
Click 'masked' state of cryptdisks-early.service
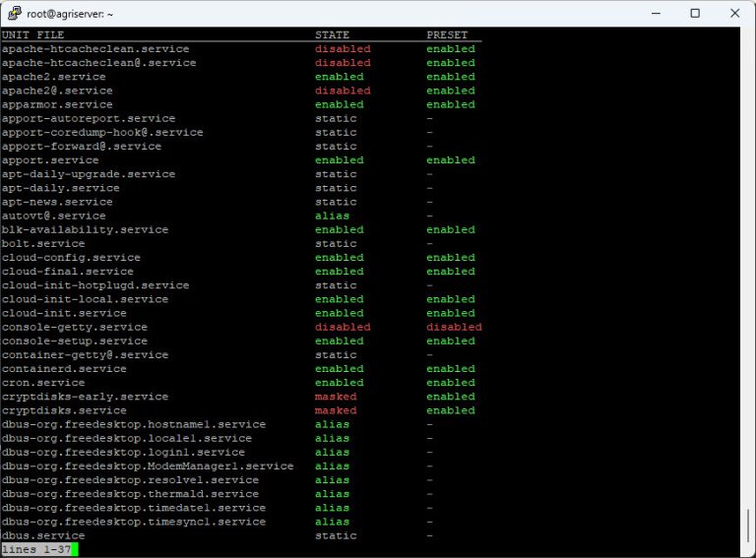point(336,397)
